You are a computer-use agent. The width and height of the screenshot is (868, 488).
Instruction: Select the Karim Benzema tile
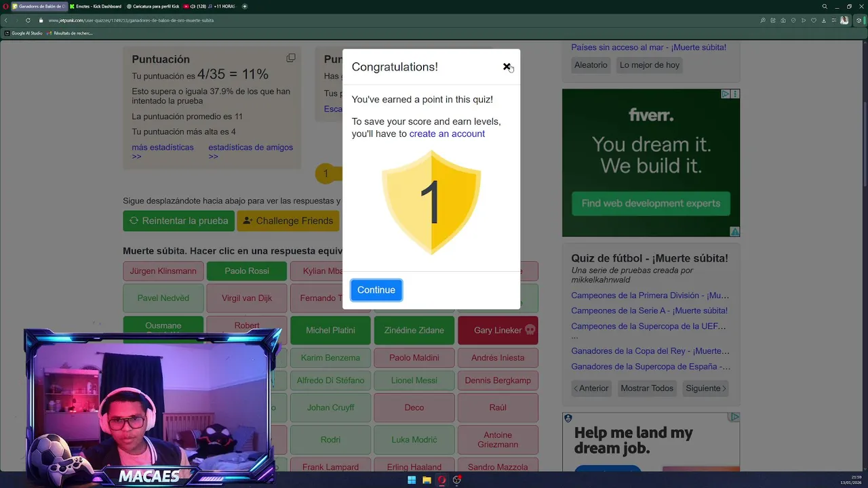click(330, 358)
